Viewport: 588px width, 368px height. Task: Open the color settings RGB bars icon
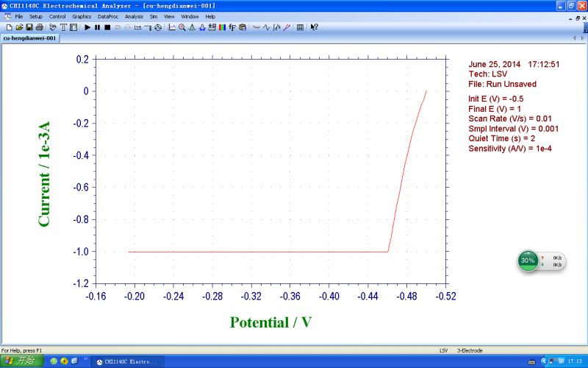tap(223, 27)
